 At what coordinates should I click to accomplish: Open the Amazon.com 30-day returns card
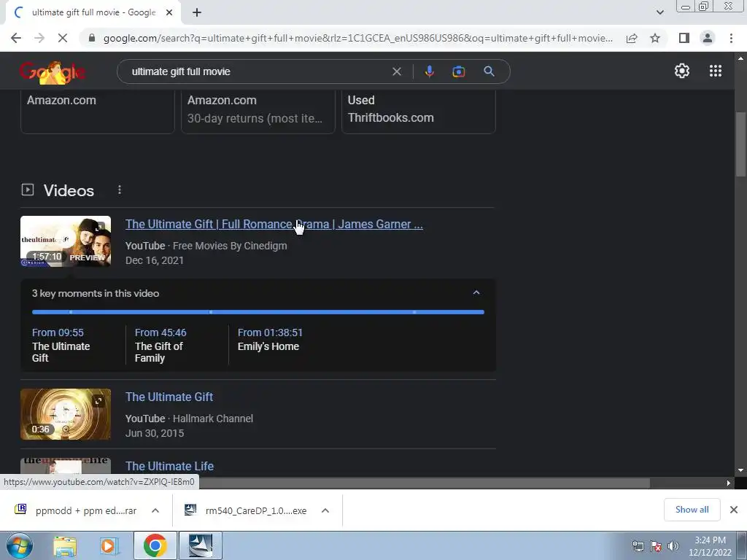coord(258,111)
